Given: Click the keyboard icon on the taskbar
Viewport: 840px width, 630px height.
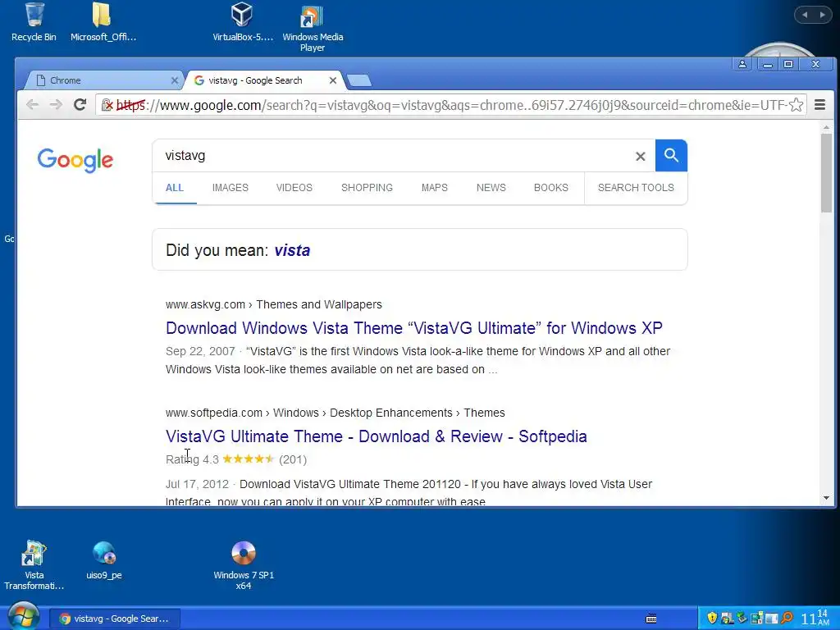Looking at the screenshot, I should click(651, 619).
